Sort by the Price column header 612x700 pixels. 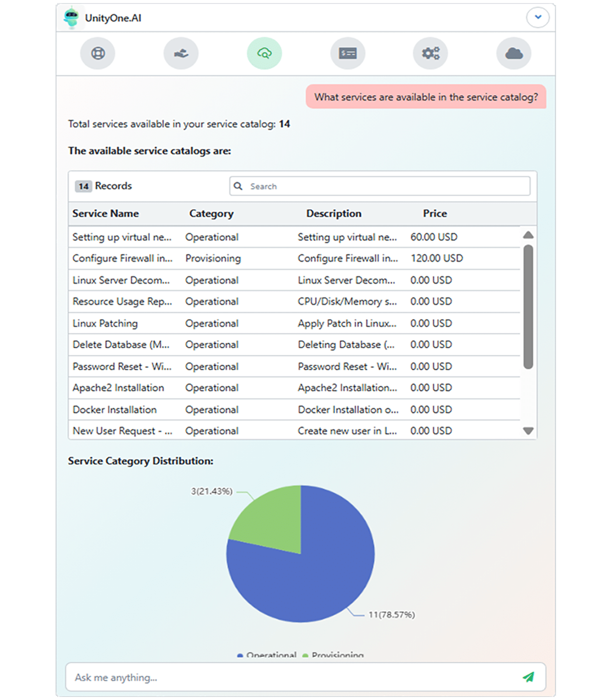435,213
